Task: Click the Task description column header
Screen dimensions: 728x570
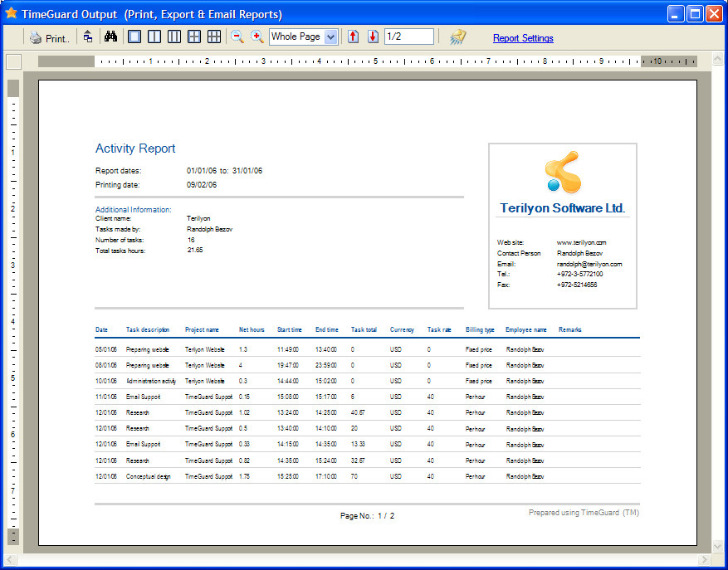Action: click(148, 329)
